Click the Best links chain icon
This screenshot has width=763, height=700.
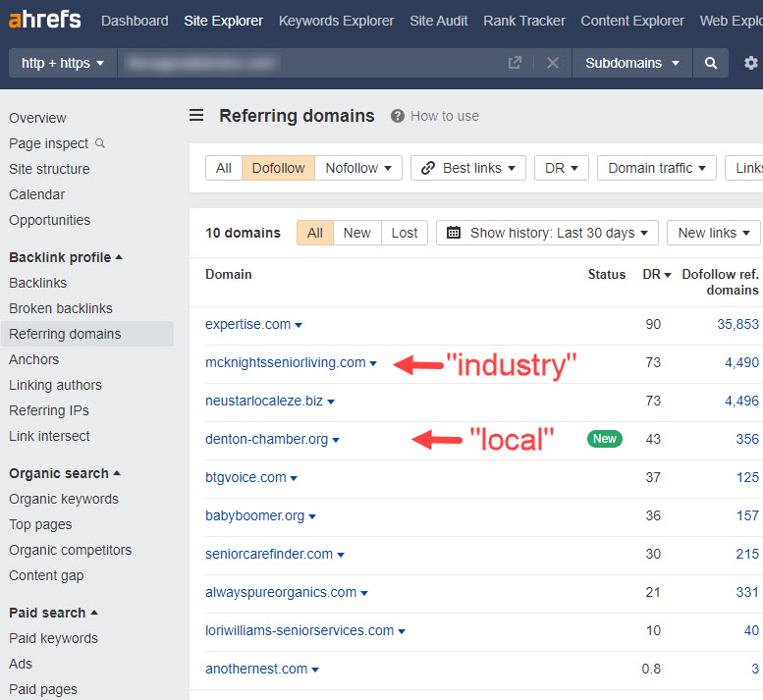[x=428, y=168]
